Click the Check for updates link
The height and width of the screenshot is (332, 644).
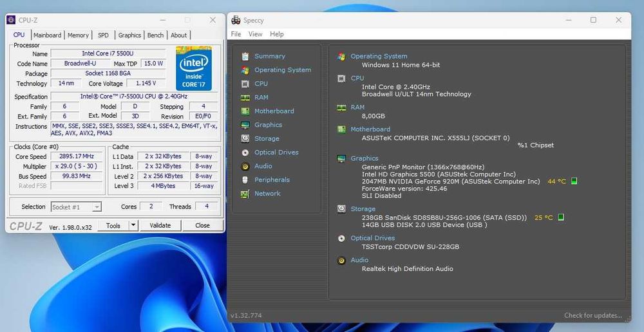coord(592,315)
